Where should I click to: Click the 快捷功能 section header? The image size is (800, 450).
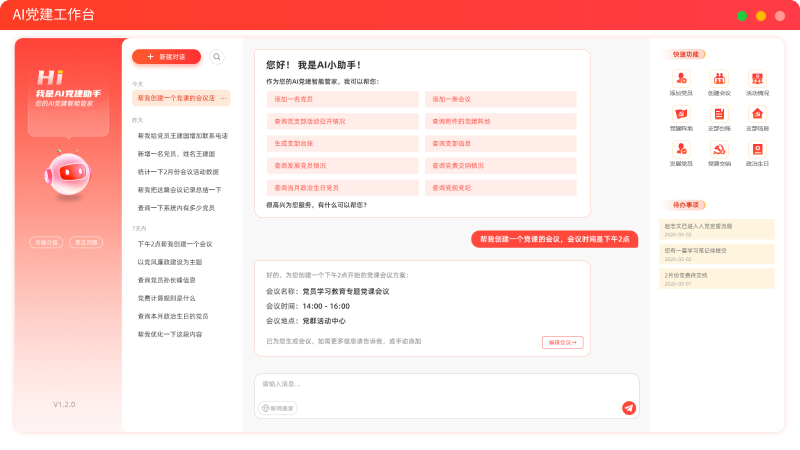point(685,54)
